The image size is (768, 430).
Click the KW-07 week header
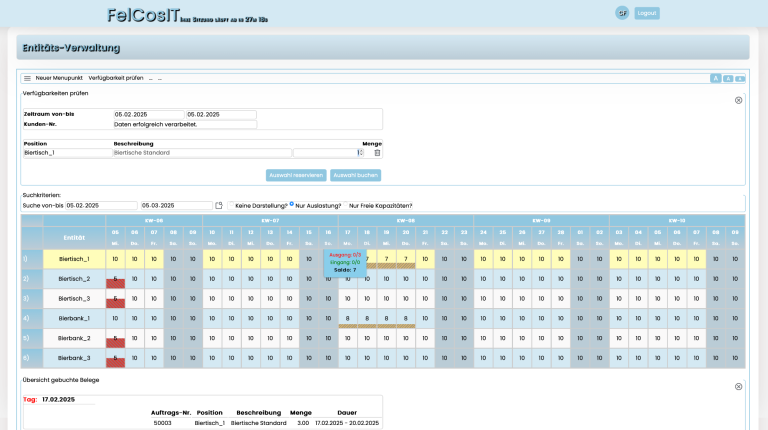point(270,220)
